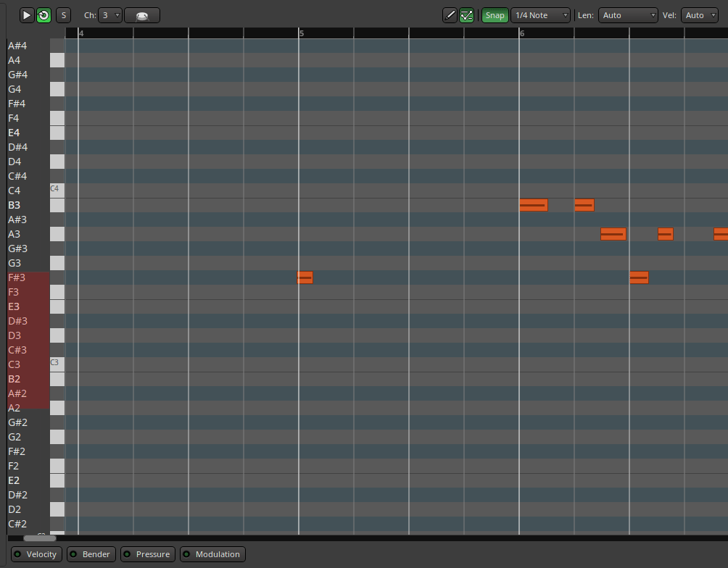
Task: Show the Pressure lane
Action: click(147, 554)
